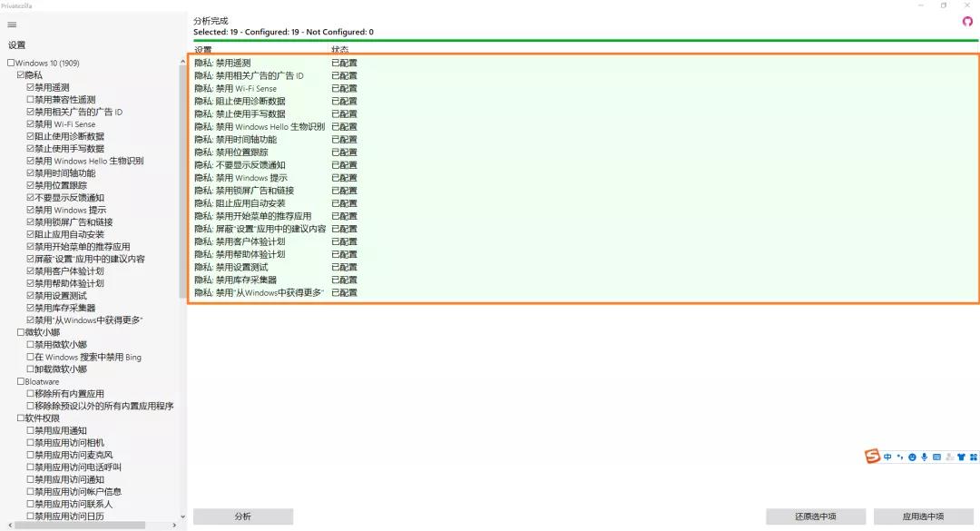Screen dimensions: 980x531
Task: Open the IME toolbox grid icon
Action: [973, 457]
